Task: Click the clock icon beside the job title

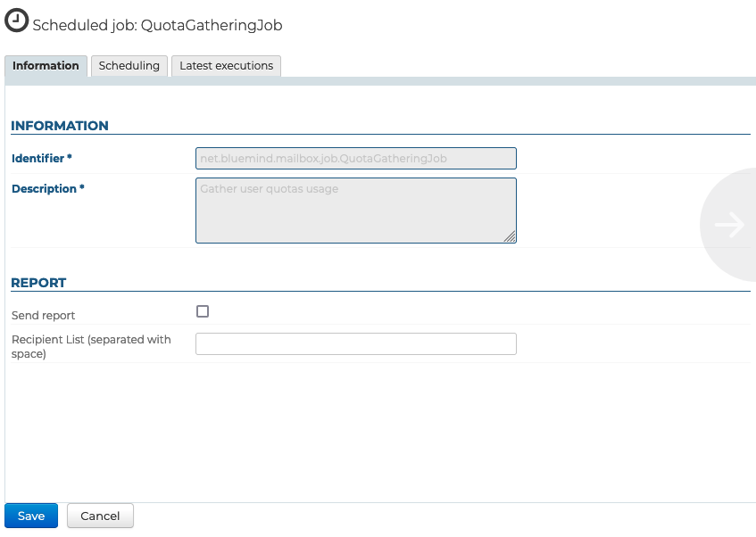Action: 16,21
